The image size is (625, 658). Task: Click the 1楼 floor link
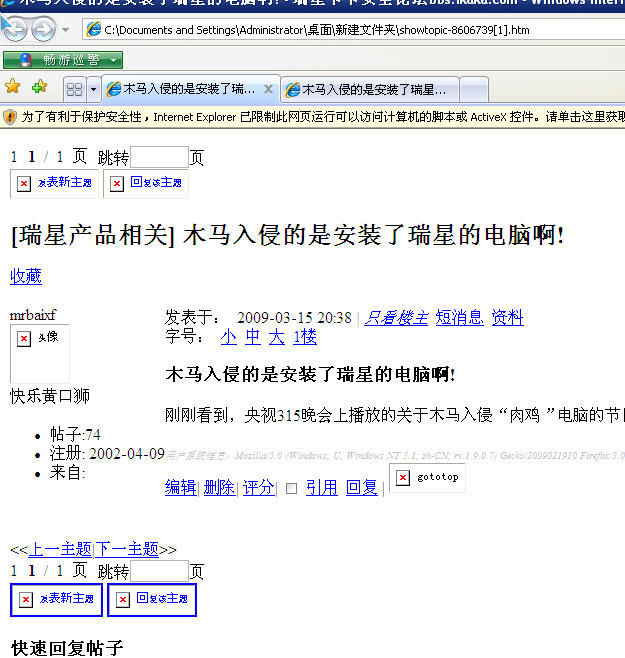(x=305, y=337)
